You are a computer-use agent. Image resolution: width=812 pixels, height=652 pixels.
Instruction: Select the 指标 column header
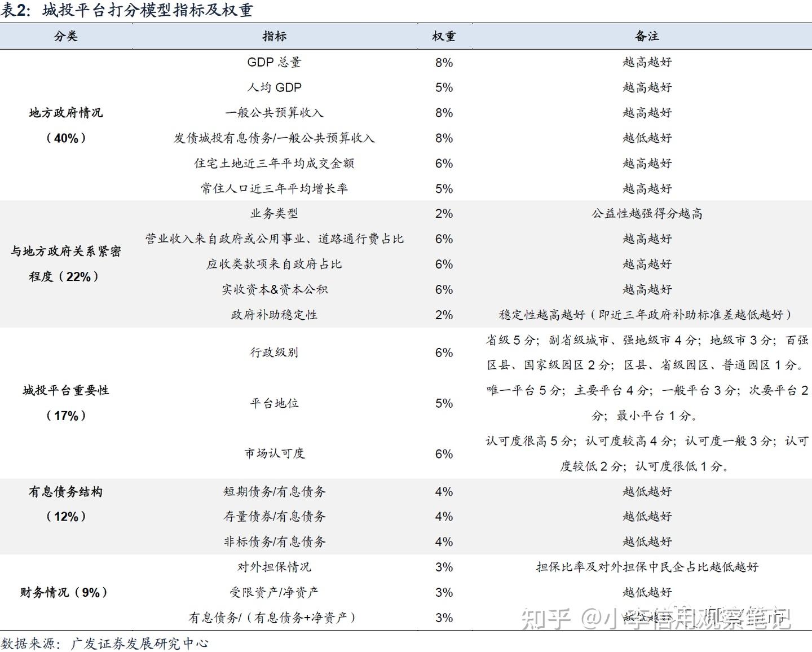[x=275, y=36]
